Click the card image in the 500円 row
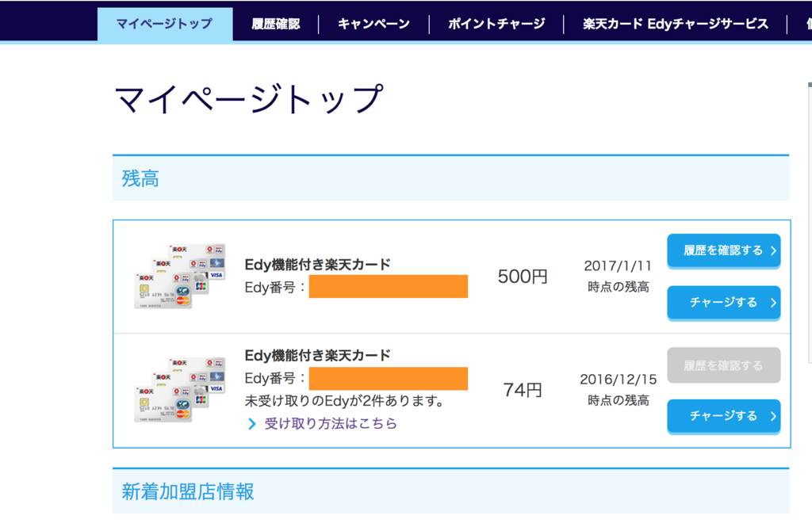The height and width of the screenshot is (527, 812). click(x=180, y=276)
